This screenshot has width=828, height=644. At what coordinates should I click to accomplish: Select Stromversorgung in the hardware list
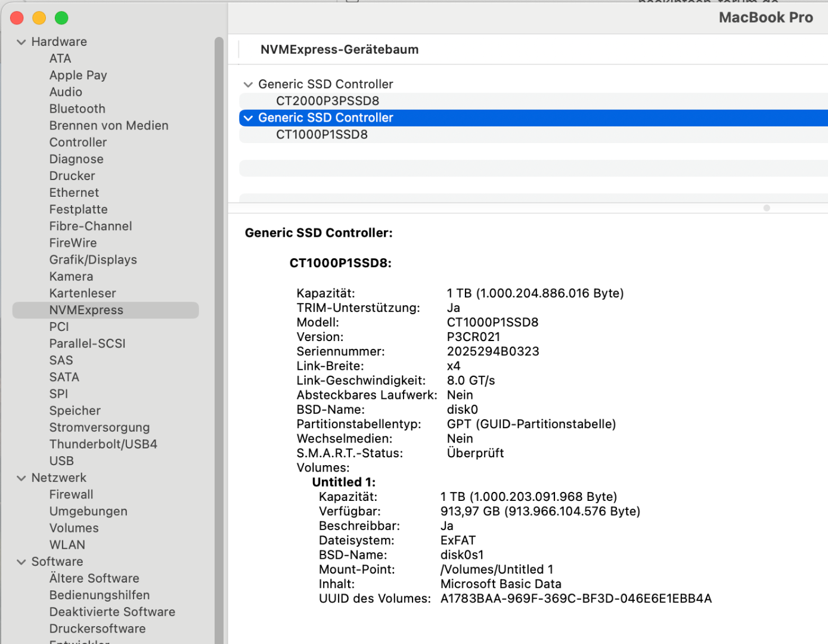(99, 428)
